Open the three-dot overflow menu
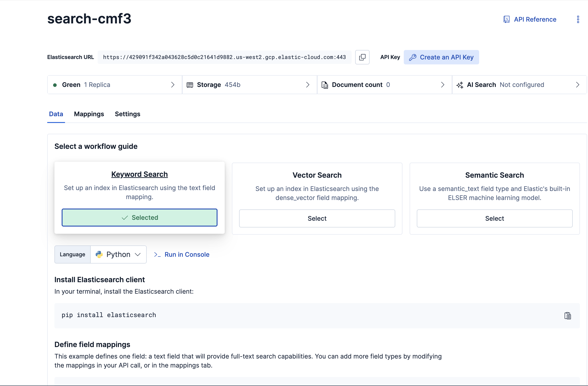588x386 pixels. point(578,19)
